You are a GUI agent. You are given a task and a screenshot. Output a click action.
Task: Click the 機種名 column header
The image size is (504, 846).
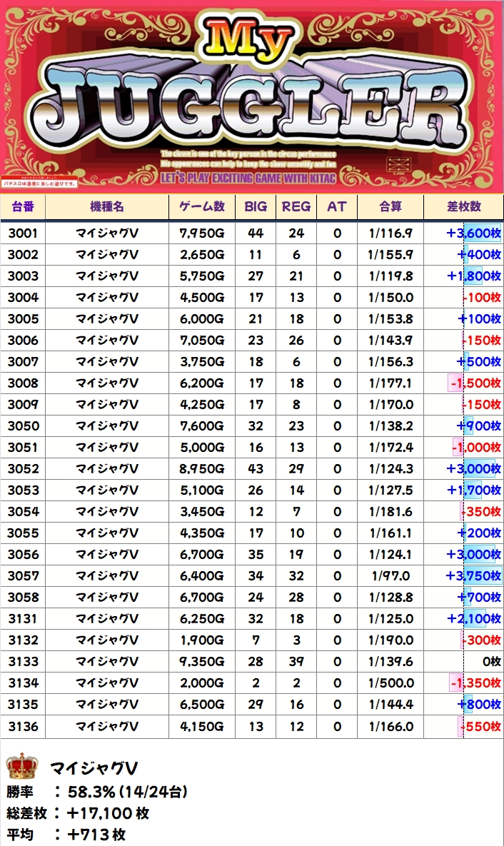[x=107, y=206]
